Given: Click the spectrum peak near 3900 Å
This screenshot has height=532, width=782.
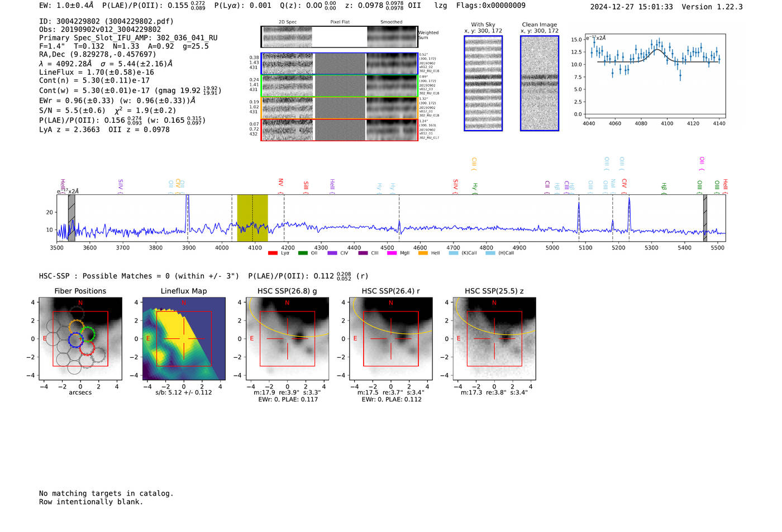Looking at the screenshot, I should pyautogui.click(x=188, y=212).
